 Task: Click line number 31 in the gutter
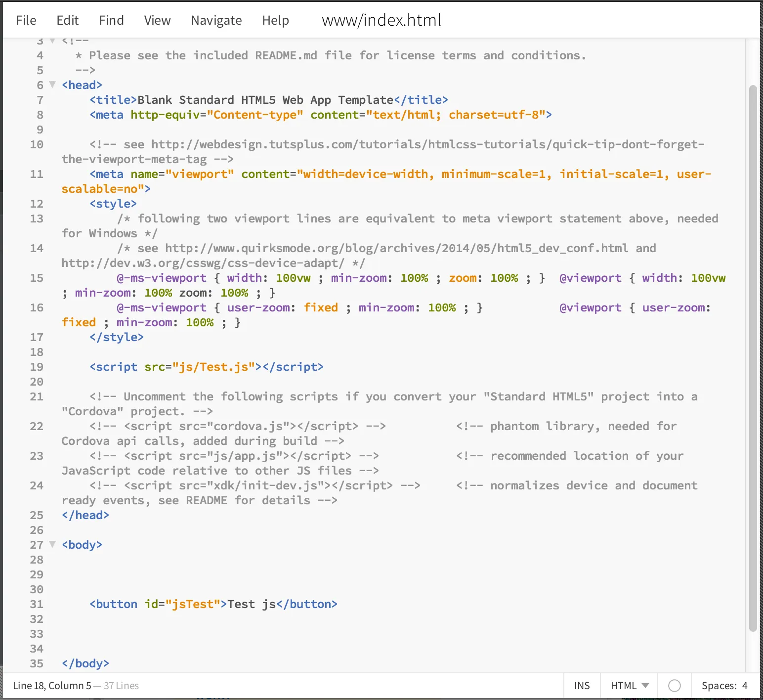tap(37, 604)
